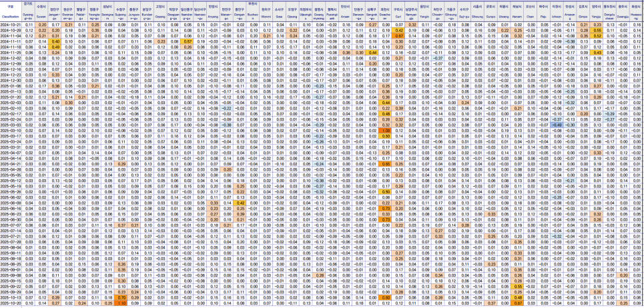Viewport: 644px width, 308px height.
Task: Select the 2024-10-21 row label
Action: tap(11, 25)
